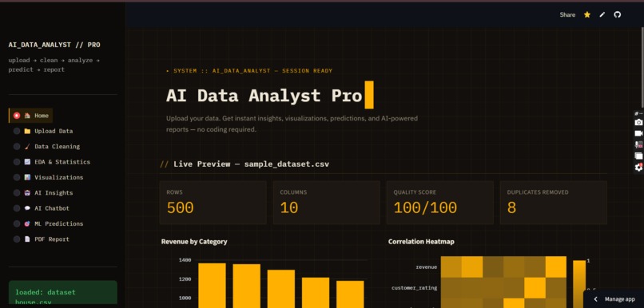Open Upload Data page label
This screenshot has width=644, height=308.
[54, 131]
